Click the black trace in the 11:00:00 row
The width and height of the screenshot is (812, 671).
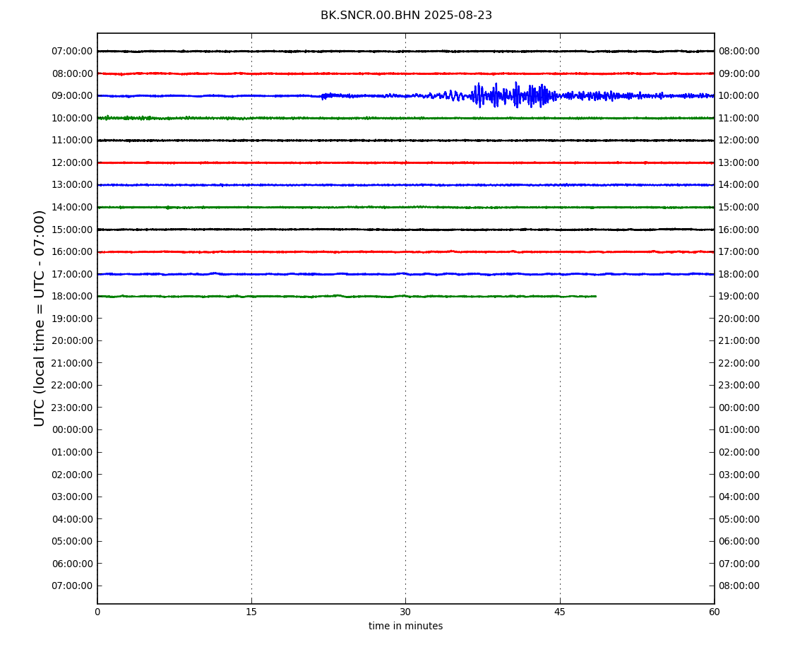(x=405, y=141)
